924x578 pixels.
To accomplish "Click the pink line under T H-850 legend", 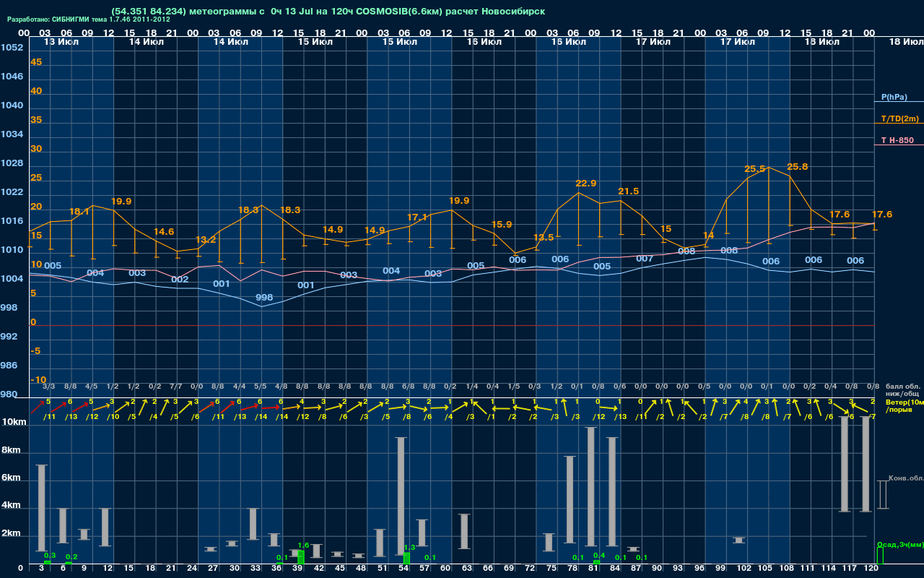I will tap(899, 145).
